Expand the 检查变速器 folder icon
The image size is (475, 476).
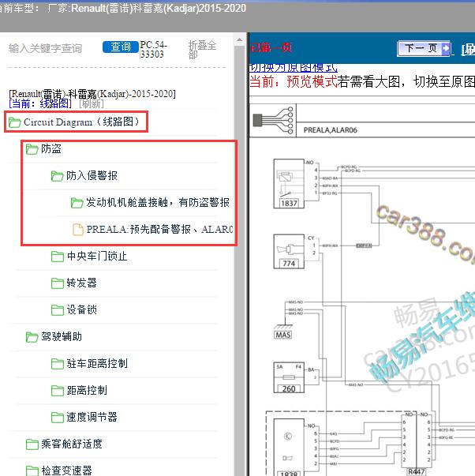(x=32, y=470)
